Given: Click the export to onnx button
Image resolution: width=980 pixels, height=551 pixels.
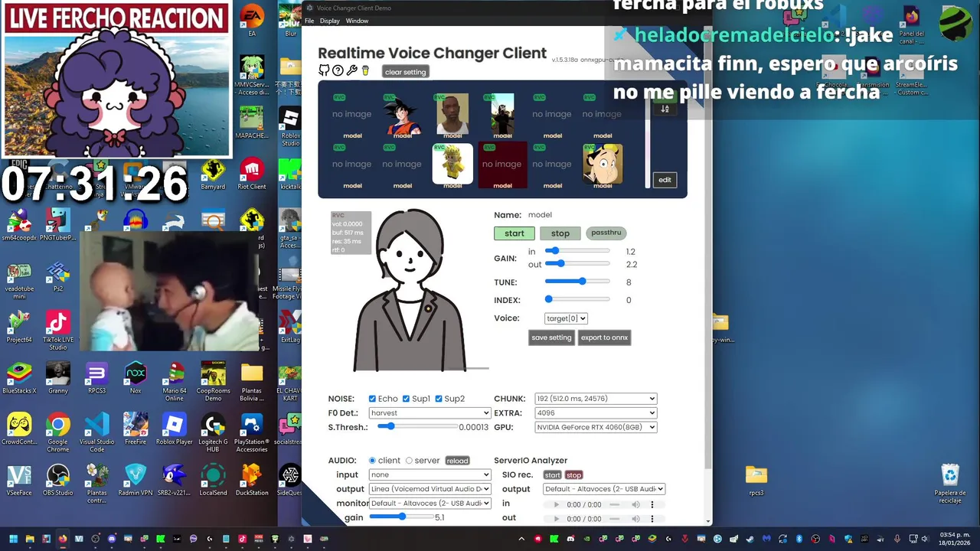Looking at the screenshot, I should [x=604, y=337].
